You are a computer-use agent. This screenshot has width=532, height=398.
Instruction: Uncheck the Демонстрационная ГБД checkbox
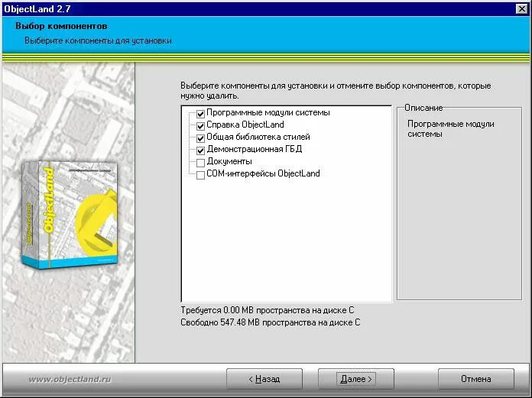tap(200, 150)
